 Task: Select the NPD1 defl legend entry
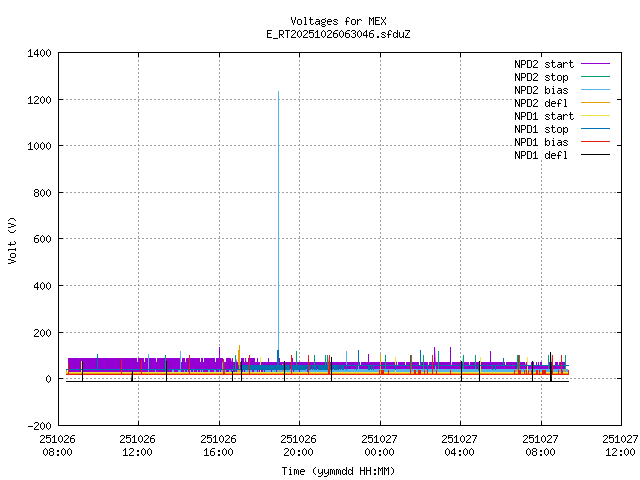coord(541,154)
